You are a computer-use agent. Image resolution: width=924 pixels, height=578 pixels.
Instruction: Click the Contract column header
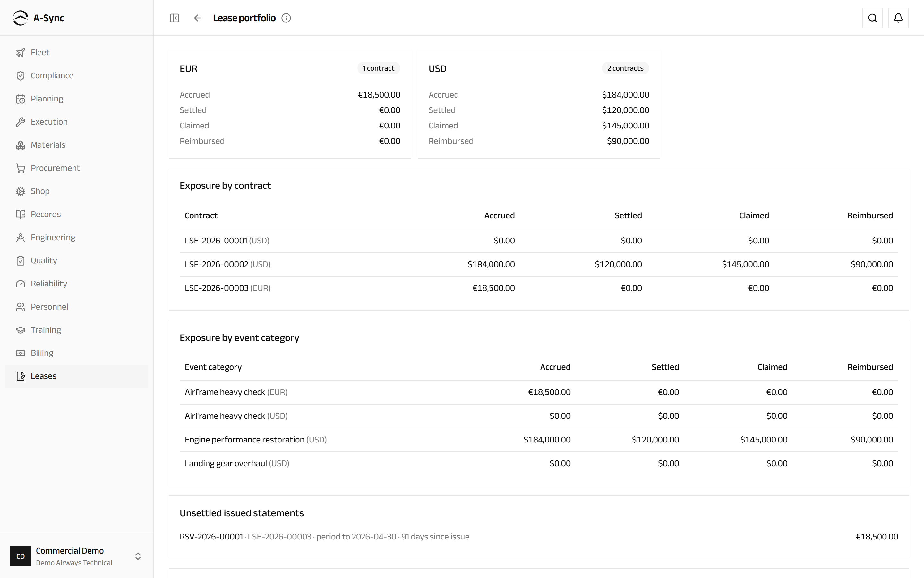pos(201,215)
